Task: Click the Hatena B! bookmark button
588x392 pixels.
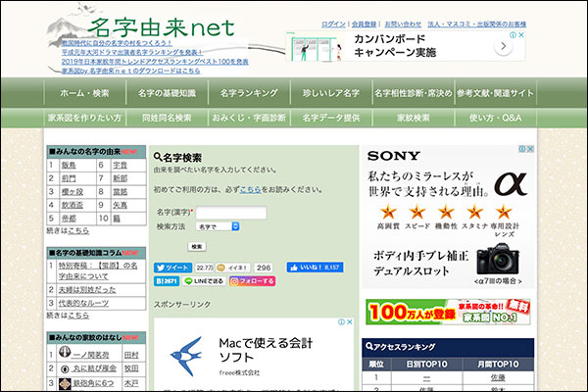Action: point(166,281)
